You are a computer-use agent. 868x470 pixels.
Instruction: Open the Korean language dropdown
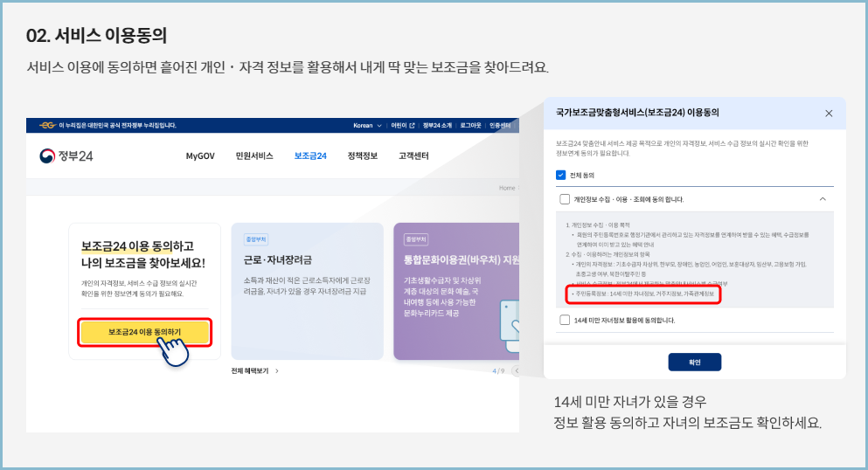tap(368, 126)
